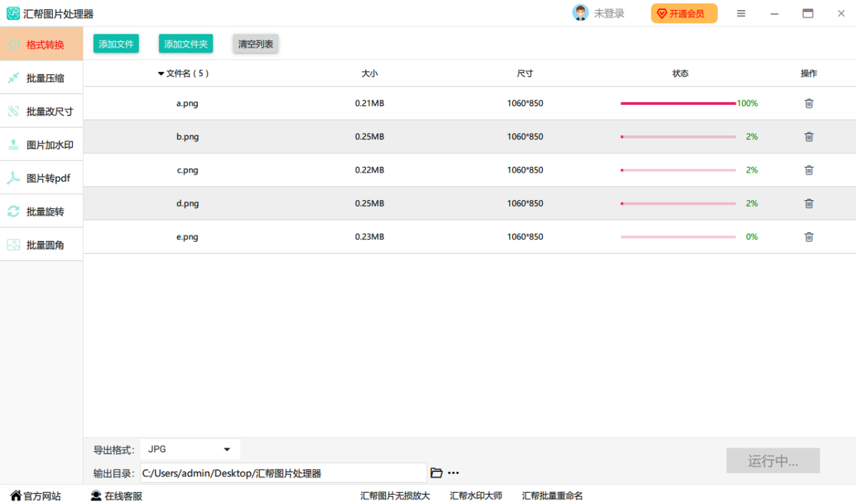This screenshot has width=856, height=504.
Task: Expand the 导出格式 JPG dropdown
Action: point(190,449)
